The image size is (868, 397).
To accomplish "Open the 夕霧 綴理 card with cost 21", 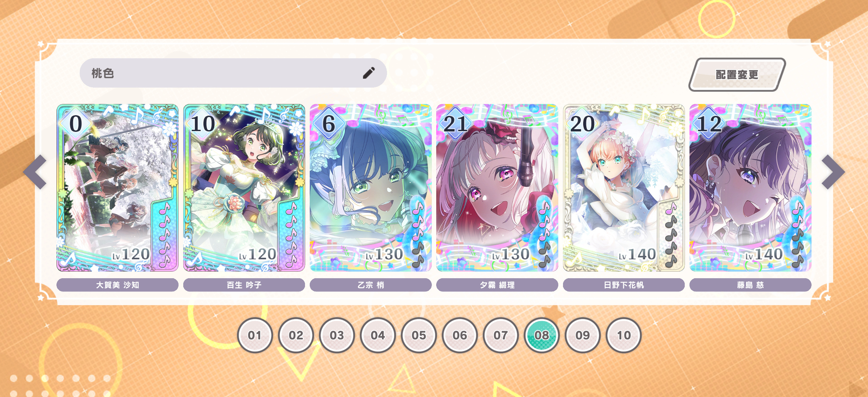I will (497, 187).
